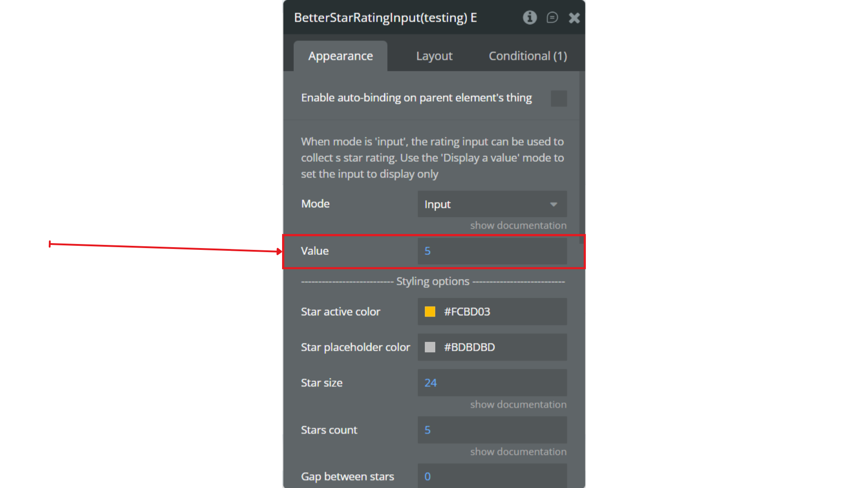The height and width of the screenshot is (488, 868).
Task: Click the Gap between stars field
Action: tap(492, 476)
